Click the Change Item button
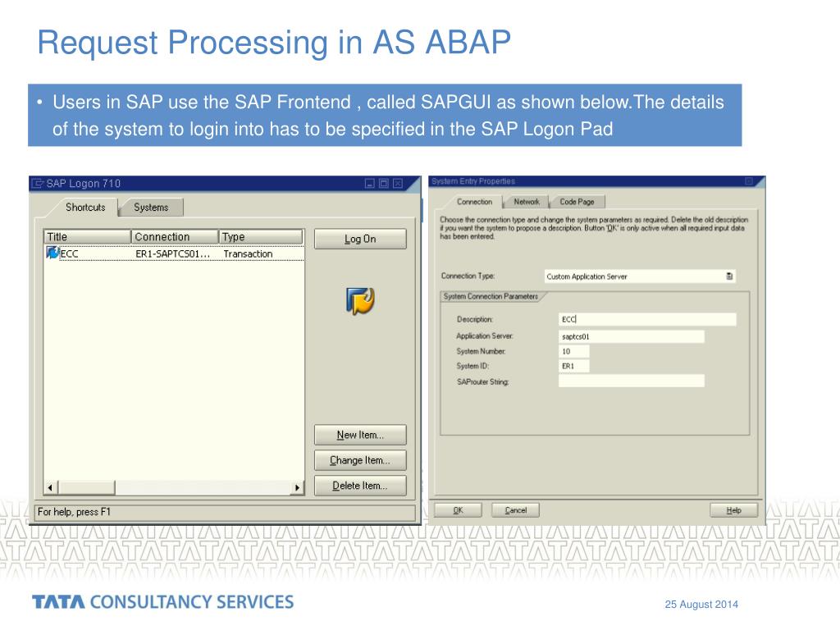The width and height of the screenshot is (840, 630). (360, 460)
